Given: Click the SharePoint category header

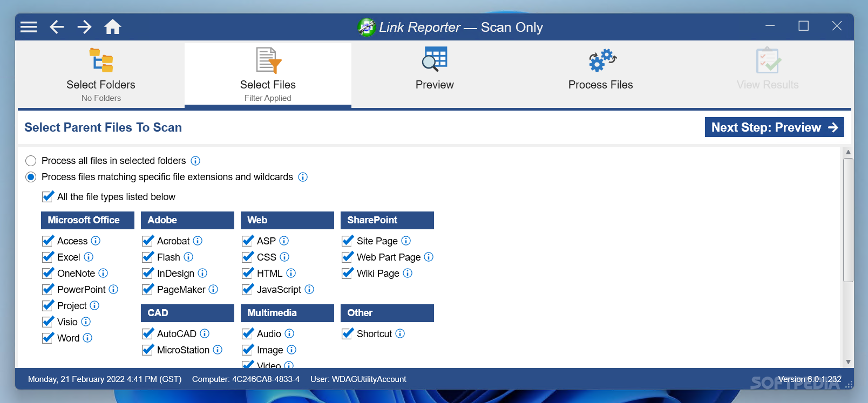Looking at the screenshot, I should tap(387, 220).
